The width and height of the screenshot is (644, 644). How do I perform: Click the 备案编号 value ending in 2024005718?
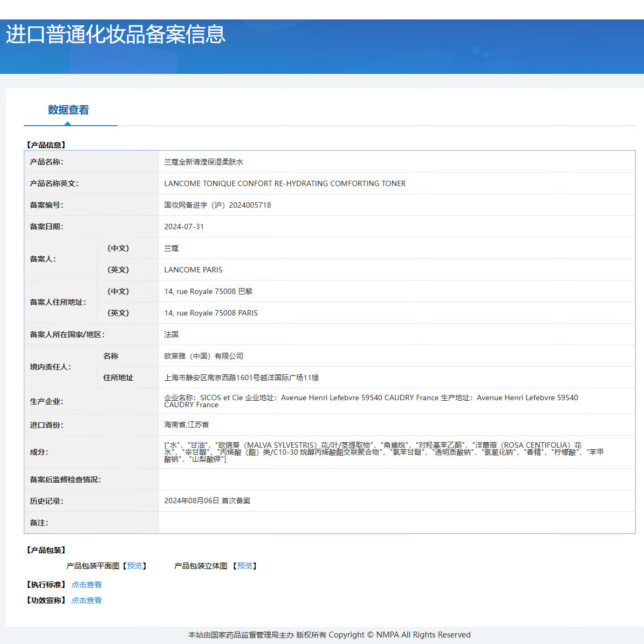click(x=217, y=205)
